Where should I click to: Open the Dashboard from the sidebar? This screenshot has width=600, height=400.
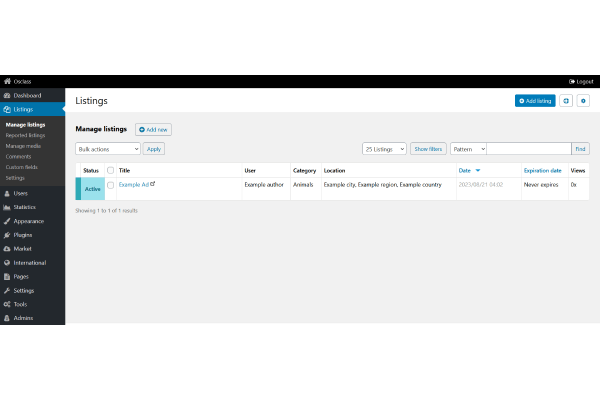click(x=27, y=95)
